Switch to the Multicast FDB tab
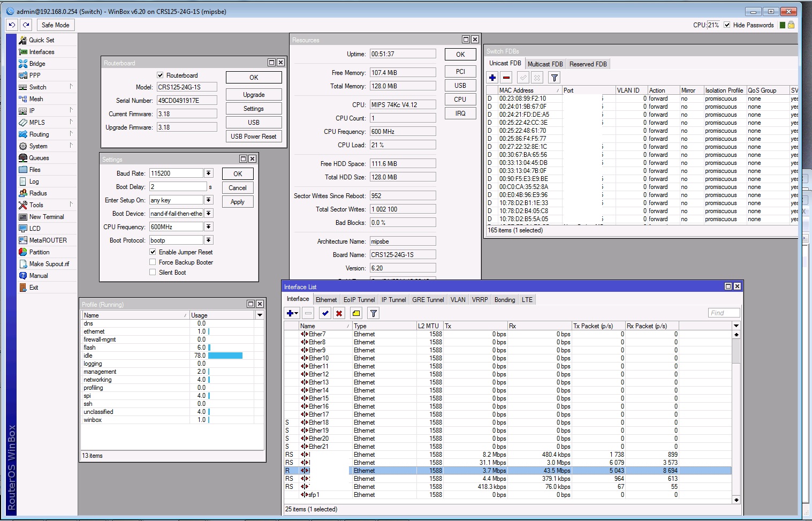Image resolution: width=812 pixels, height=521 pixels. click(x=545, y=64)
